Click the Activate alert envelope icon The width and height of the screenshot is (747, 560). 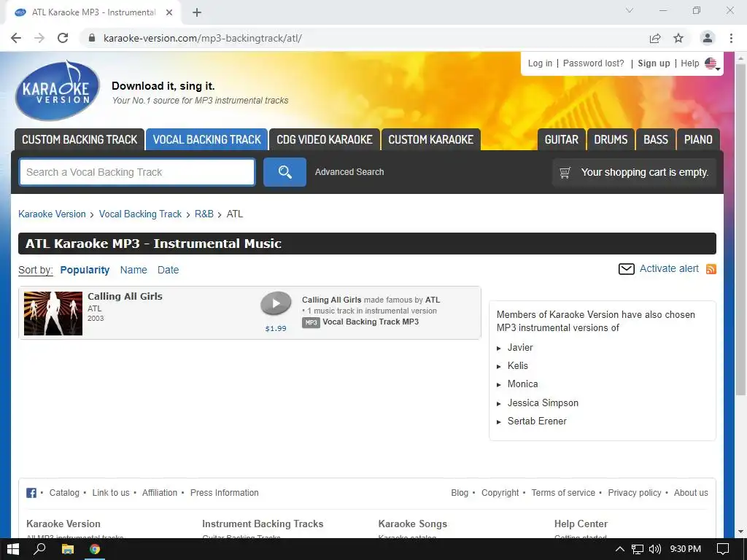[x=627, y=269]
